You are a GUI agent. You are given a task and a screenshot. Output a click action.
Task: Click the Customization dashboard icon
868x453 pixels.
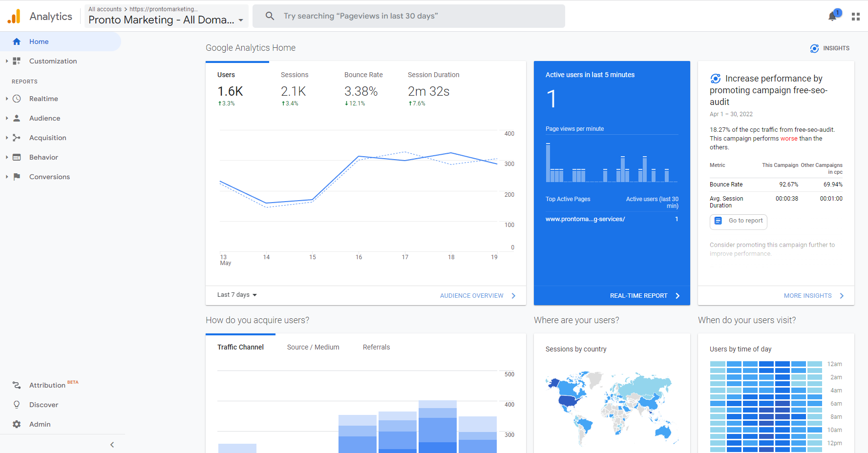pyautogui.click(x=17, y=61)
